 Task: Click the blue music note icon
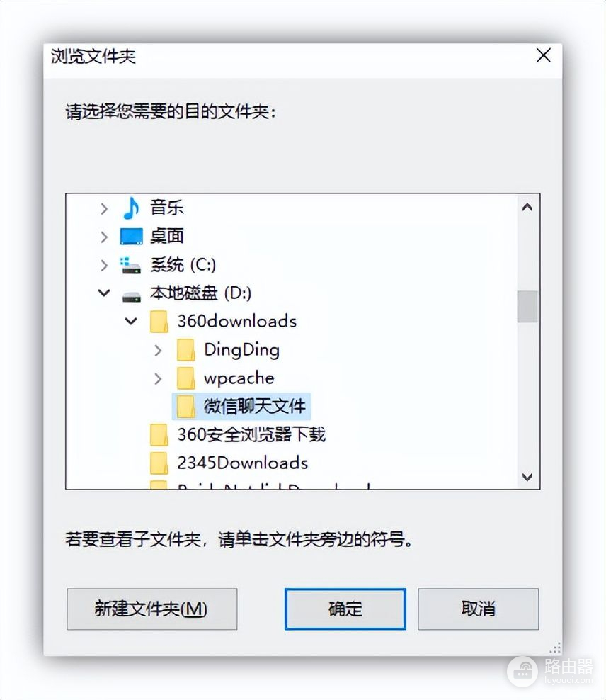[131, 208]
